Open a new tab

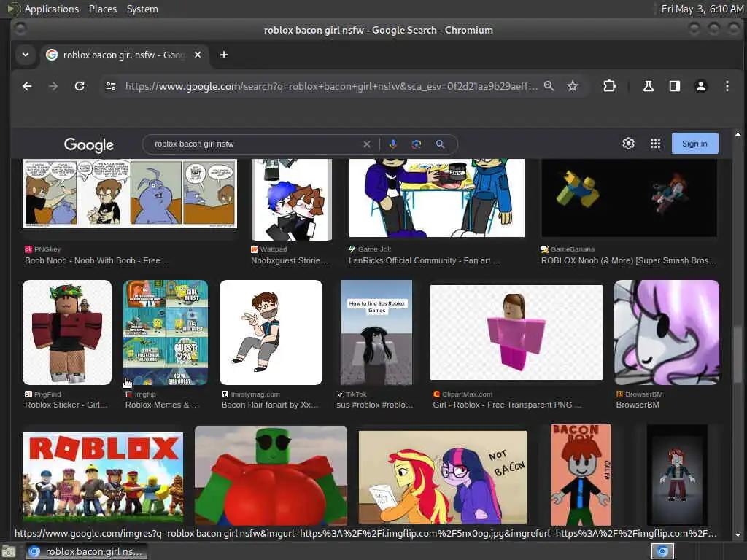tap(223, 55)
